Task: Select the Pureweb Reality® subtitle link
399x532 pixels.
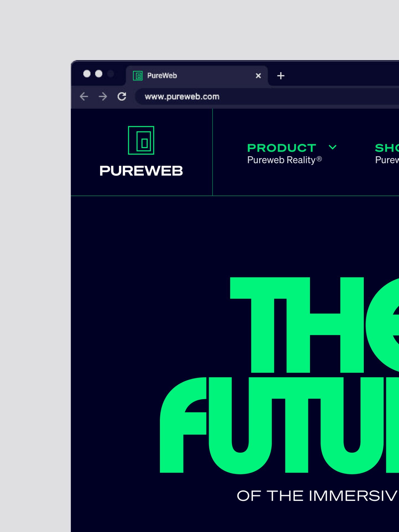Action: (x=285, y=160)
